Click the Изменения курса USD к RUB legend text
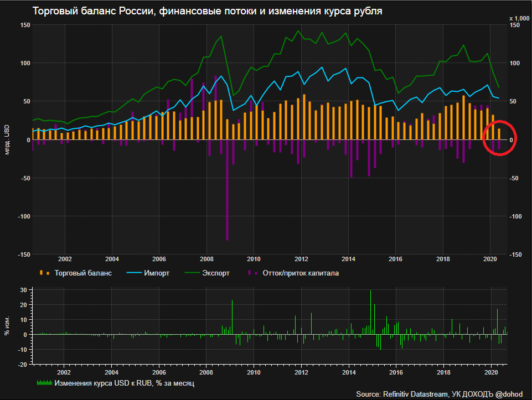The width and height of the screenshot is (532, 400). pyautogui.click(x=125, y=382)
